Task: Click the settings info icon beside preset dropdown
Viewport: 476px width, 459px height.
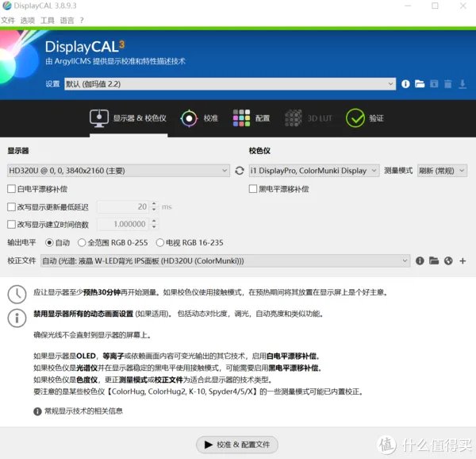Action: tap(405, 84)
